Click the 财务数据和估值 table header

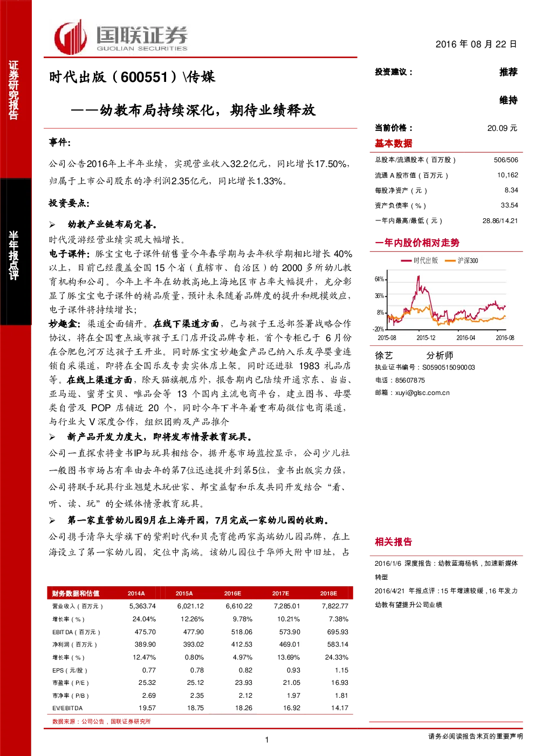coord(76,593)
